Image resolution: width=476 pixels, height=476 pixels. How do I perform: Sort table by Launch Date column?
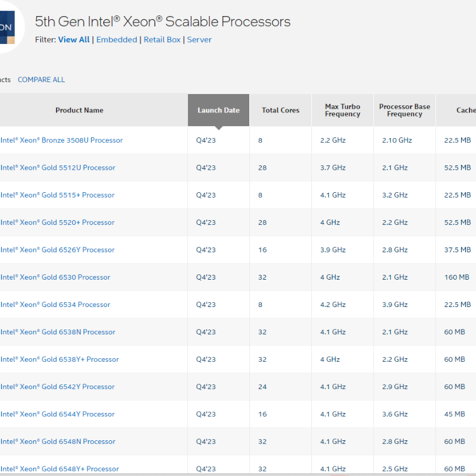[x=218, y=110]
